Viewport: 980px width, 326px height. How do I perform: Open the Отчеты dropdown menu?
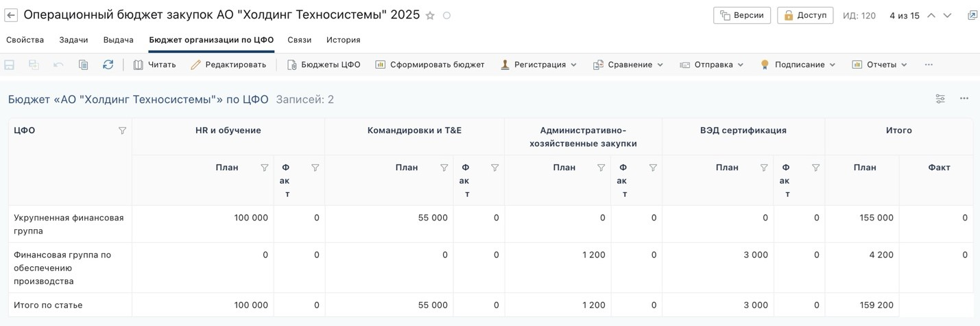tap(880, 65)
